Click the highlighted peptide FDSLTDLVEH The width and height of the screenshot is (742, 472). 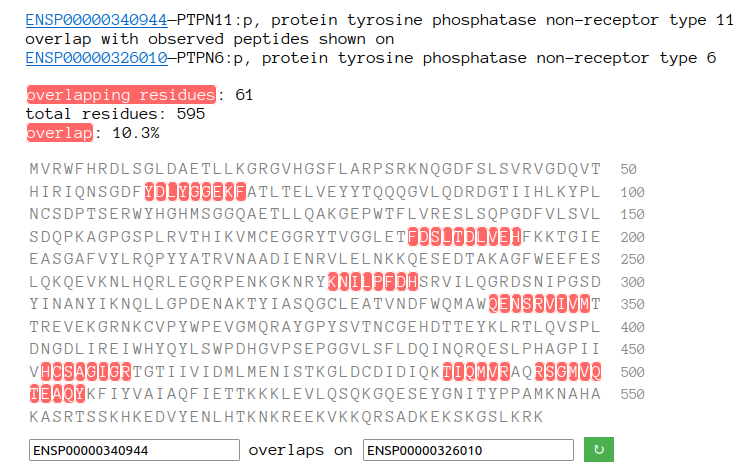coord(464,237)
